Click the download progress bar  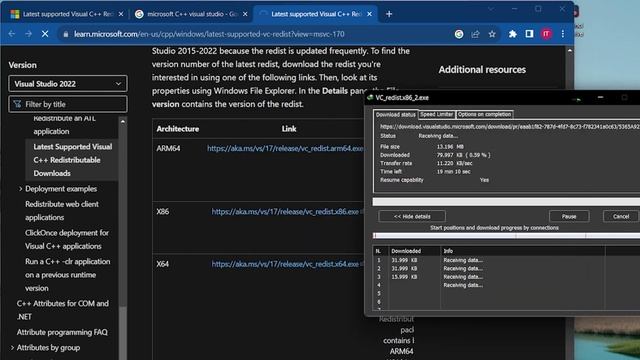click(x=506, y=202)
